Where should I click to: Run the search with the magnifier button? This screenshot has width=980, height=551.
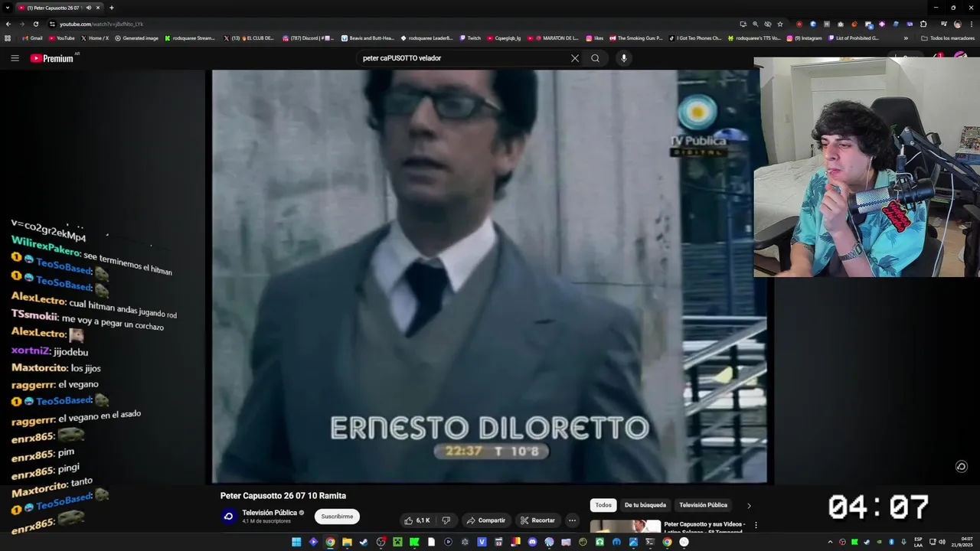(x=595, y=58)
